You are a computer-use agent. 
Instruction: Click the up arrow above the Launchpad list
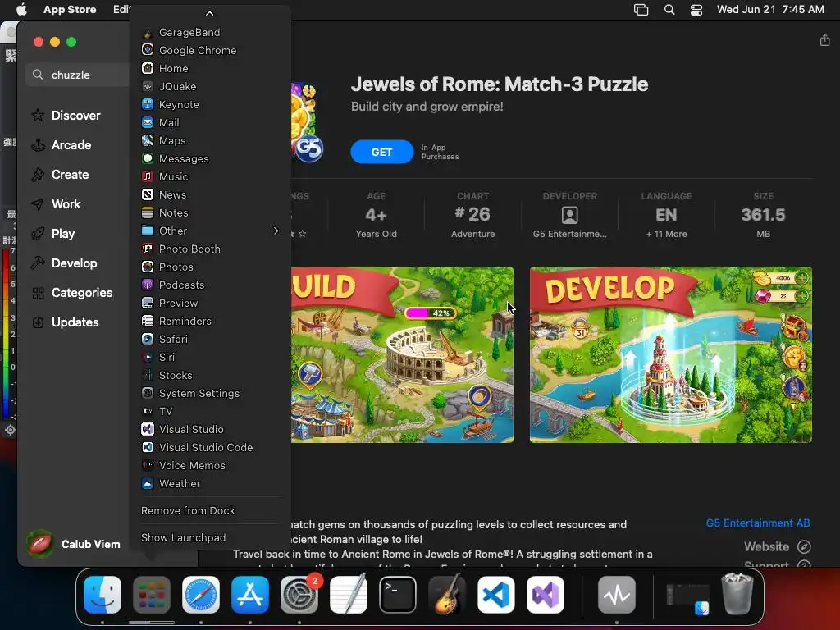(x=209, y=13)
